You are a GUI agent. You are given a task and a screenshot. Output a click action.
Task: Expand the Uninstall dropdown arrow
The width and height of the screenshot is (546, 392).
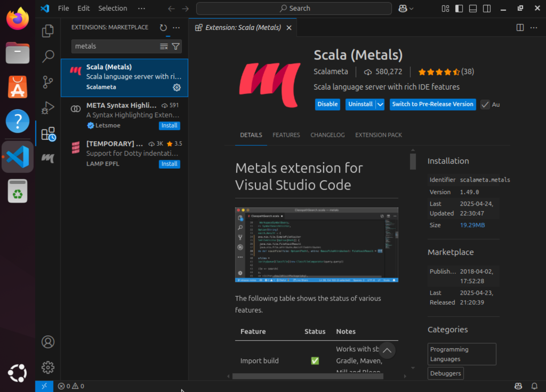click(x=380, y=104)
